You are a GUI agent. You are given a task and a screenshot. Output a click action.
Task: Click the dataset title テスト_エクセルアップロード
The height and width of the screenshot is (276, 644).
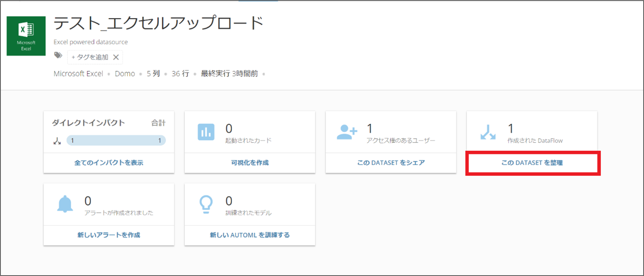point(159,23)
